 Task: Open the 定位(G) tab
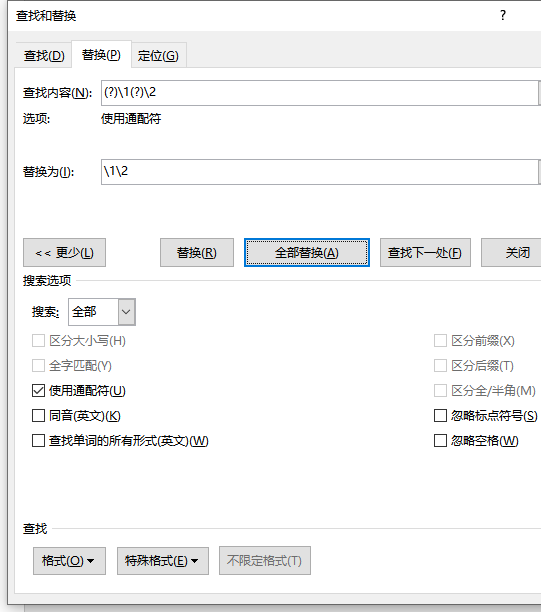[x=158, y=55]
